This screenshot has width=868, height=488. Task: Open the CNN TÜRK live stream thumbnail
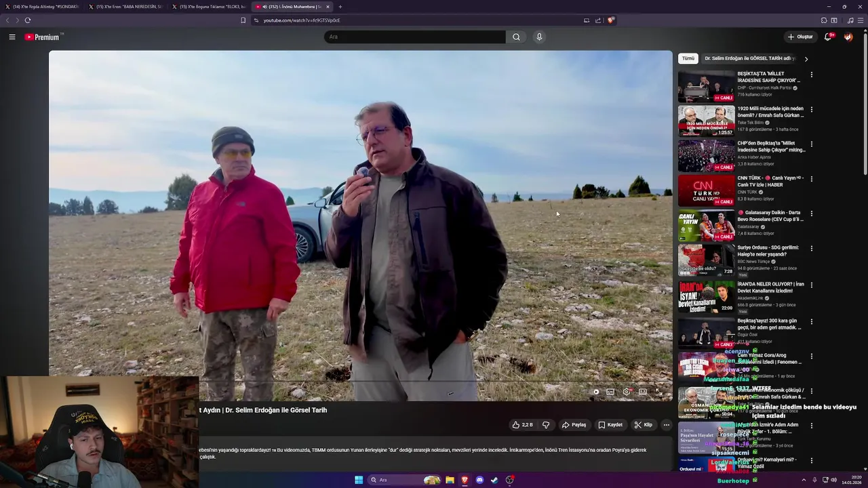[706, 190]
